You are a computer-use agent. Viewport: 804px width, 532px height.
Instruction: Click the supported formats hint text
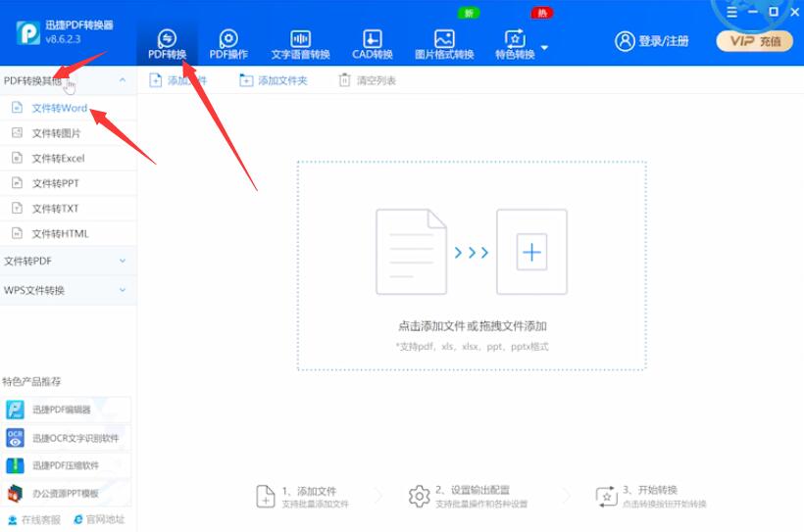473,347
